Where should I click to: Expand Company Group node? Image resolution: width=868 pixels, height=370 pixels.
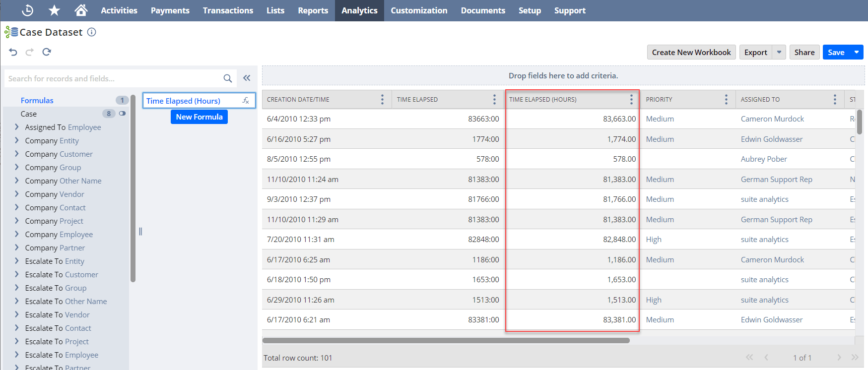tap(17, 167)
